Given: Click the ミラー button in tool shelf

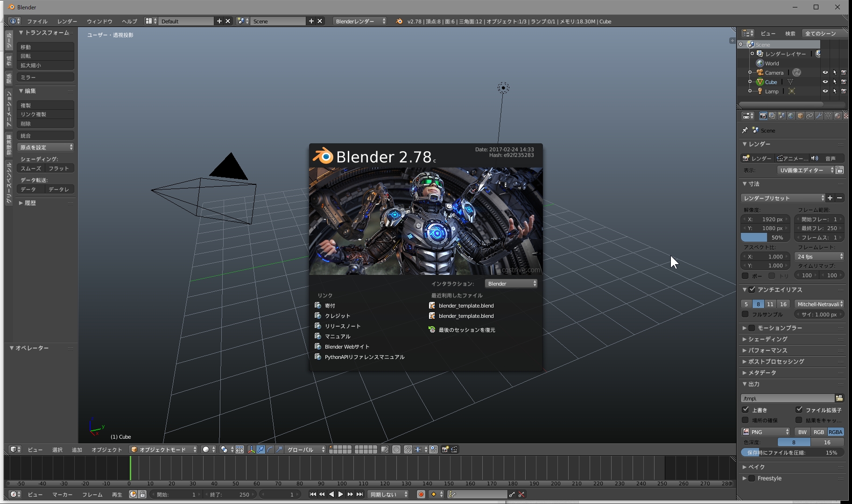Looking at the screenshot, I should [46, 77].
